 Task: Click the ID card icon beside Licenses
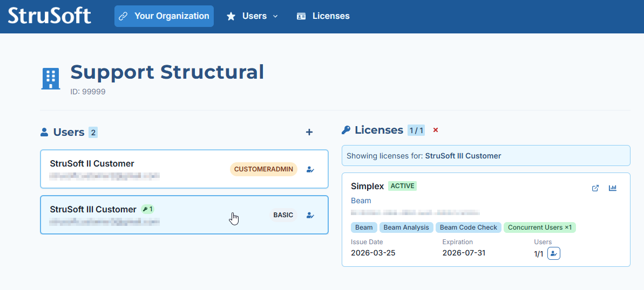301,16
